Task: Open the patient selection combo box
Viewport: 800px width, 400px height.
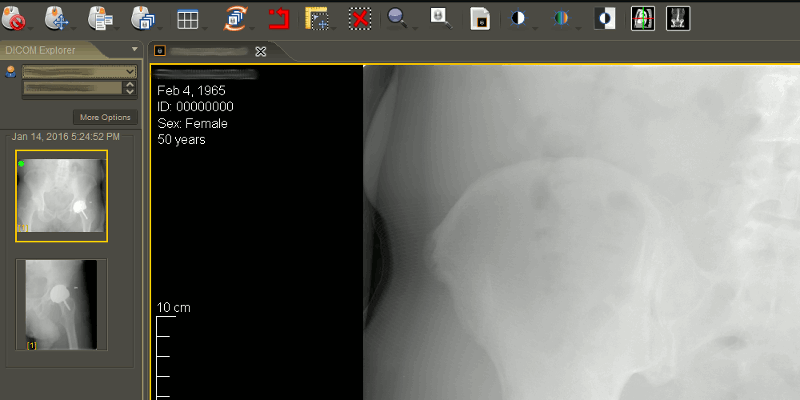Action: tap(80, 71)
